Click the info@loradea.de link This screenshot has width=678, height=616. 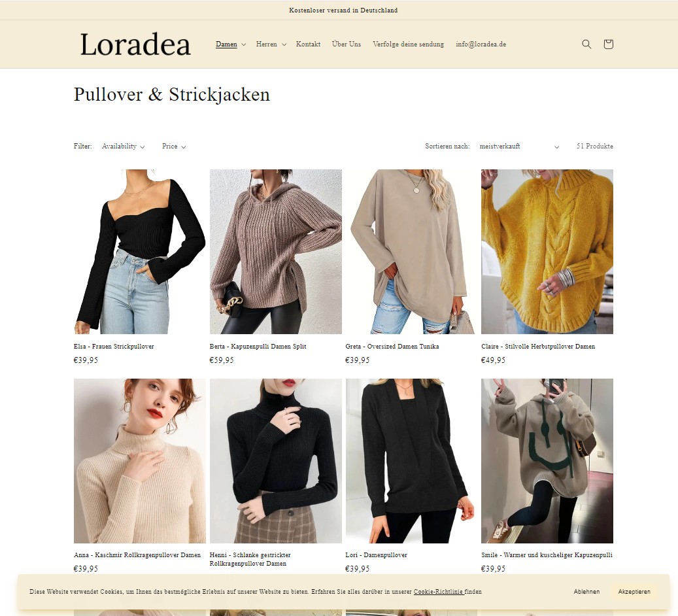tap(481, 44)
